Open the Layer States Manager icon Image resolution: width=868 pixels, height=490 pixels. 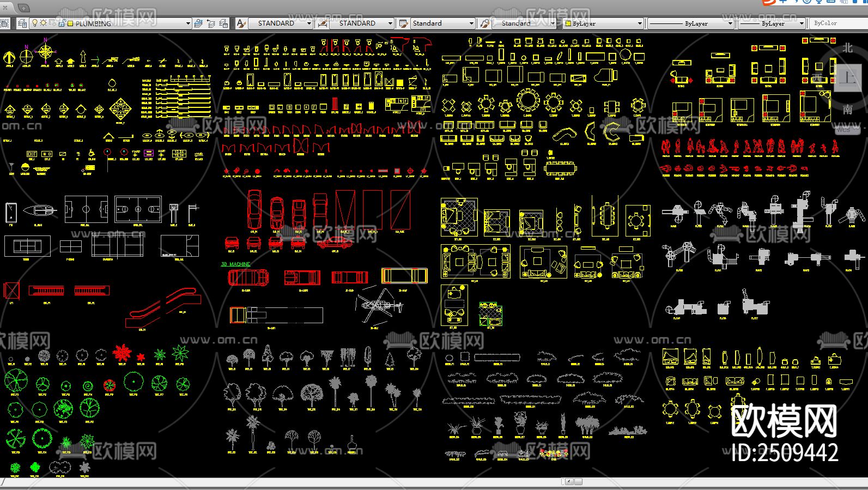click(223, 23)
